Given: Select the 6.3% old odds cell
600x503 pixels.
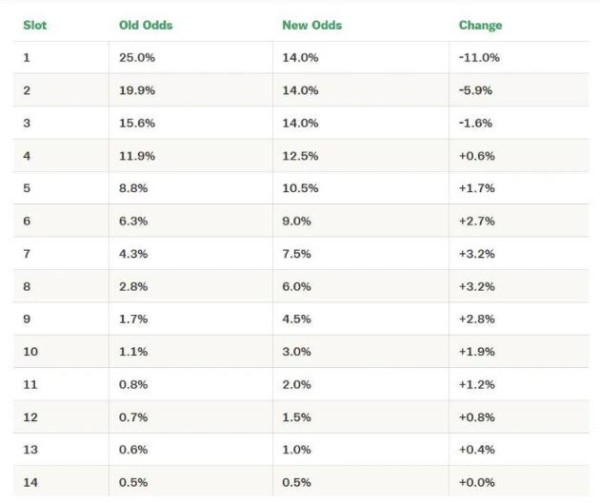Looking at the screenshot, I should click(x=134, y=220).
